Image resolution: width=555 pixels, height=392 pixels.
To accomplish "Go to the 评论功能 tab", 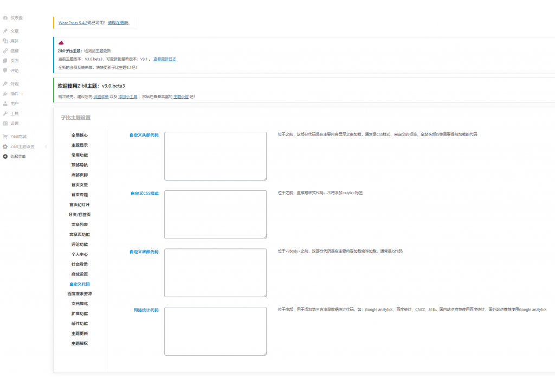I will coord(80,245).
